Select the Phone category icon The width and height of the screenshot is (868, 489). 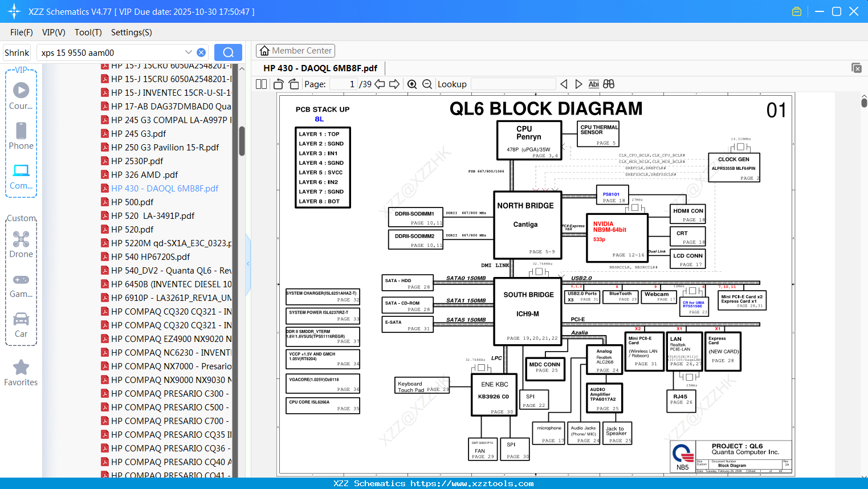[x=21, y=136]
